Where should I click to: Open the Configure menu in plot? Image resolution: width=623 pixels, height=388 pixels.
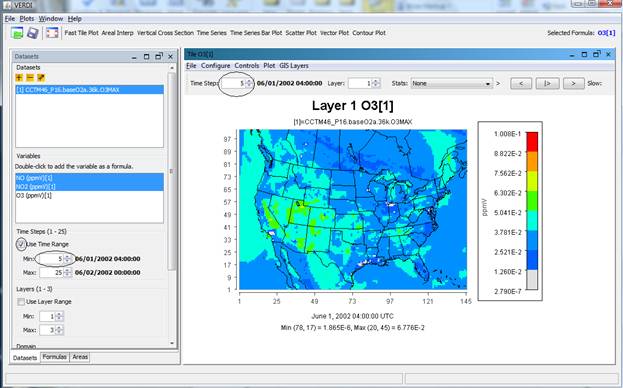[x=215, y=66]
